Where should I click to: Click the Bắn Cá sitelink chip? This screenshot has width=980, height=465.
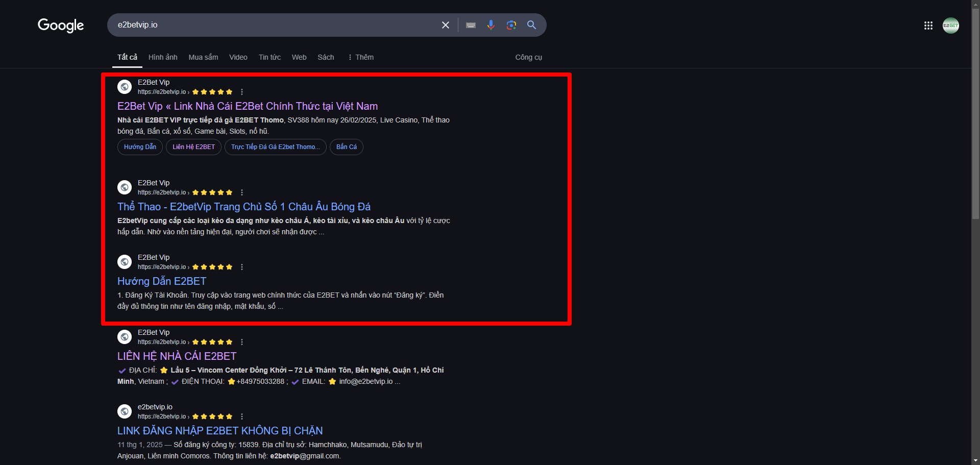tap(347, 147)
